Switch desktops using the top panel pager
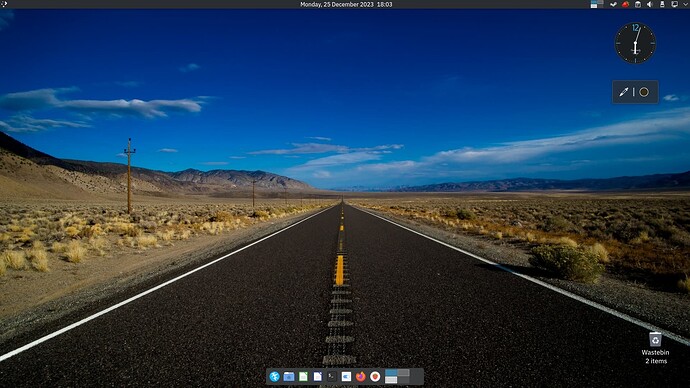Screen dimensions: 690x388 pyautogui.click(x=597, y=4)
